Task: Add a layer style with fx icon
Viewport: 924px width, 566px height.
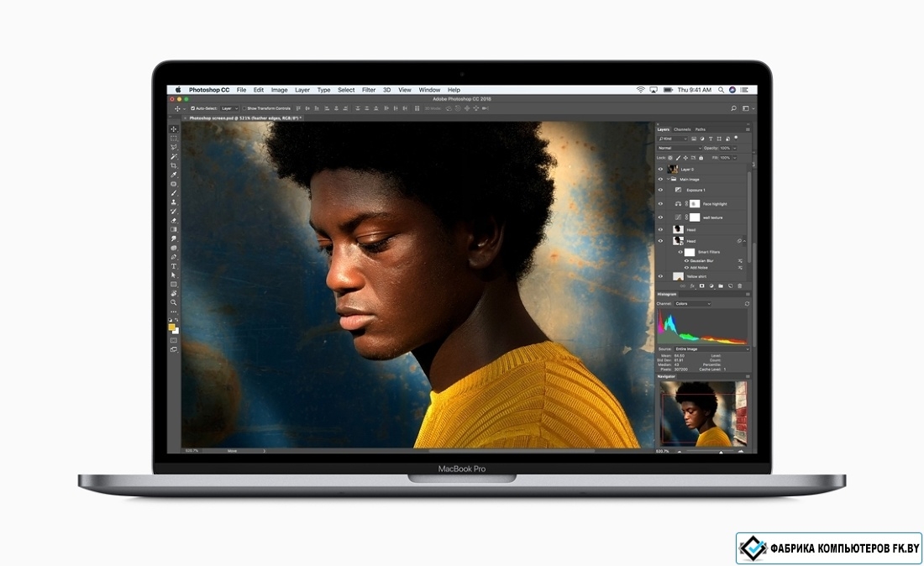Action: pyautogui.click(x=692, y=286)
